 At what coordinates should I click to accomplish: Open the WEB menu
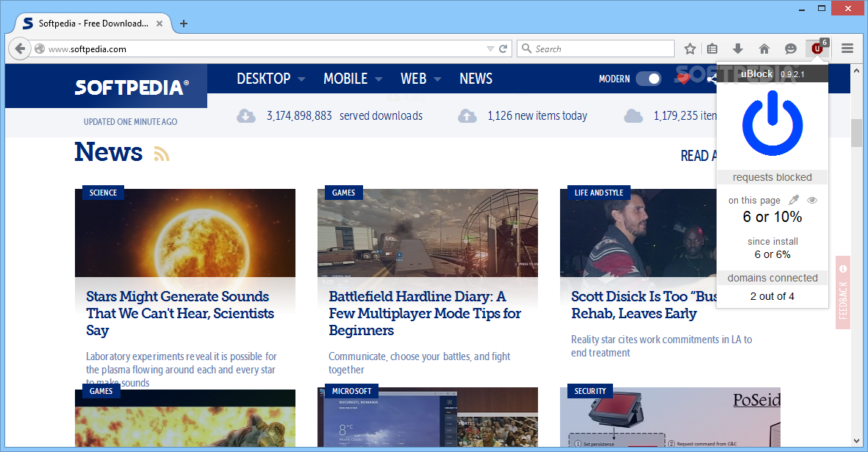click(414, 79)
